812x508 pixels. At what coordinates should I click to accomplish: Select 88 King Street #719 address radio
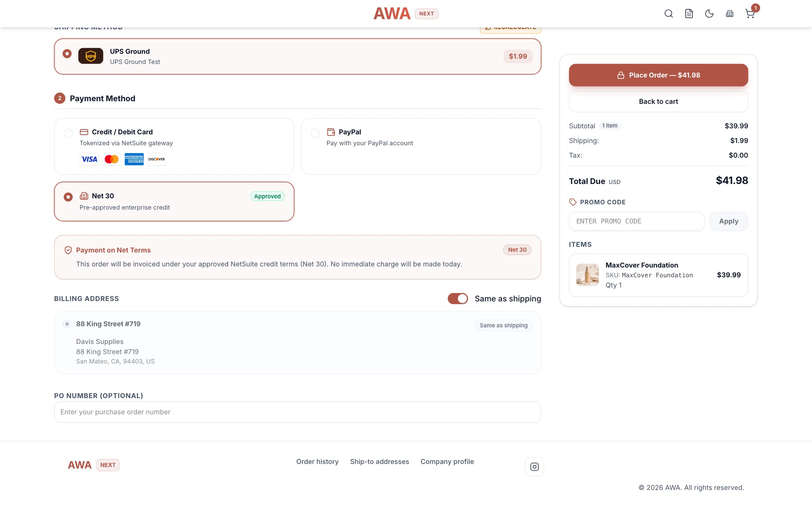[x=67, y=324]
